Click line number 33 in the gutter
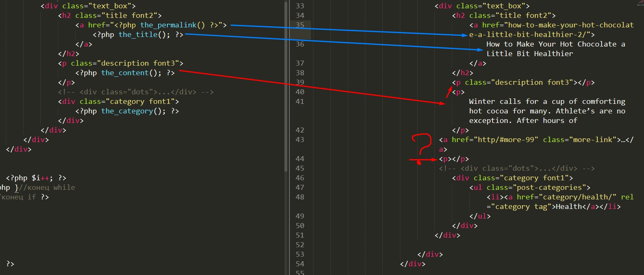The image size is (644, 275). click(x=300, y=6)
